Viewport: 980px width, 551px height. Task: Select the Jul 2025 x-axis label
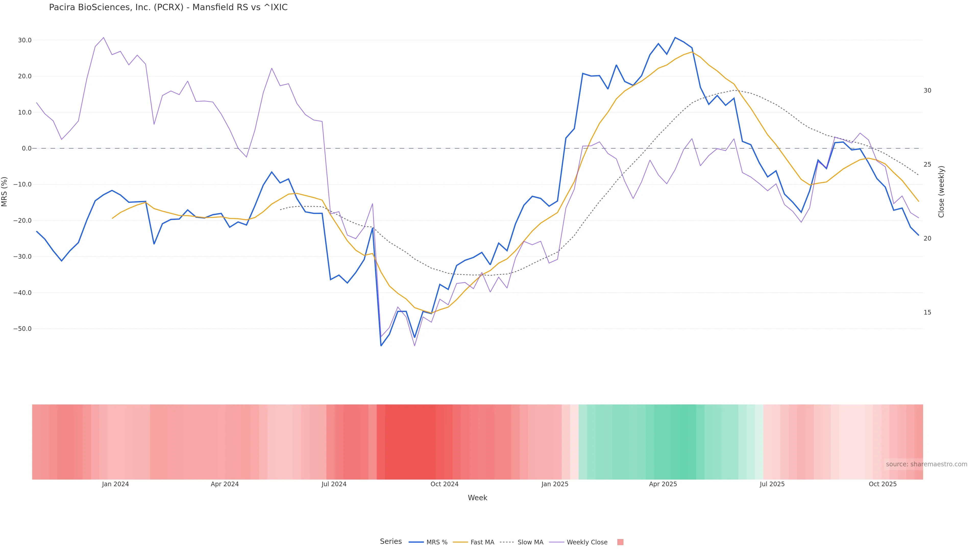click(x=772, y=484)
